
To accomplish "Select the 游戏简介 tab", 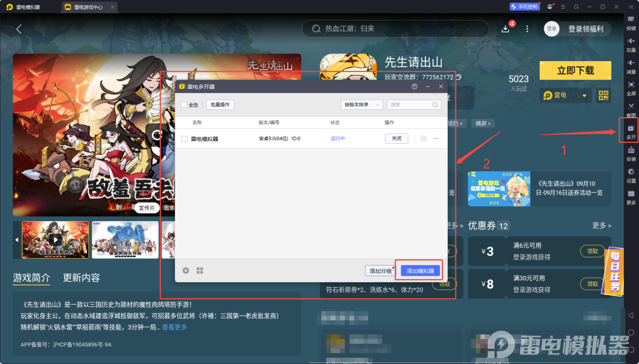I will (x=32, y=277).
